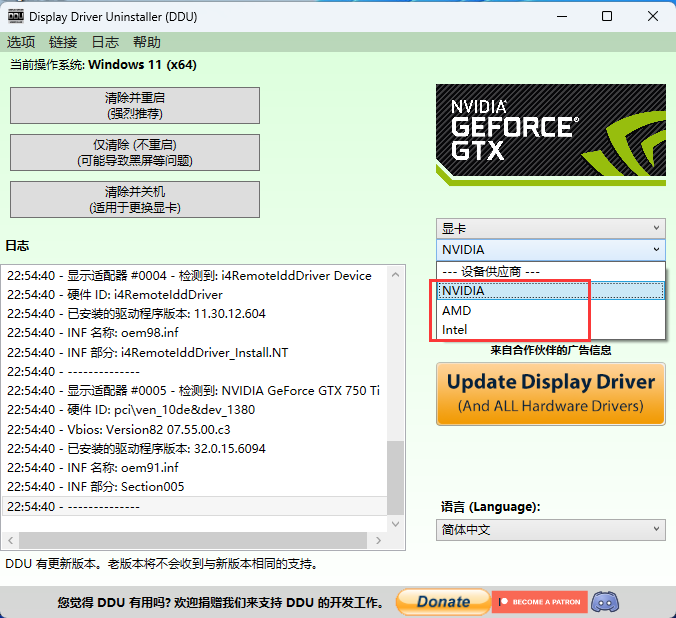Open the 选项 menu
The width and height of the screenshot is (676, 618).
click(x=21, y=42)
